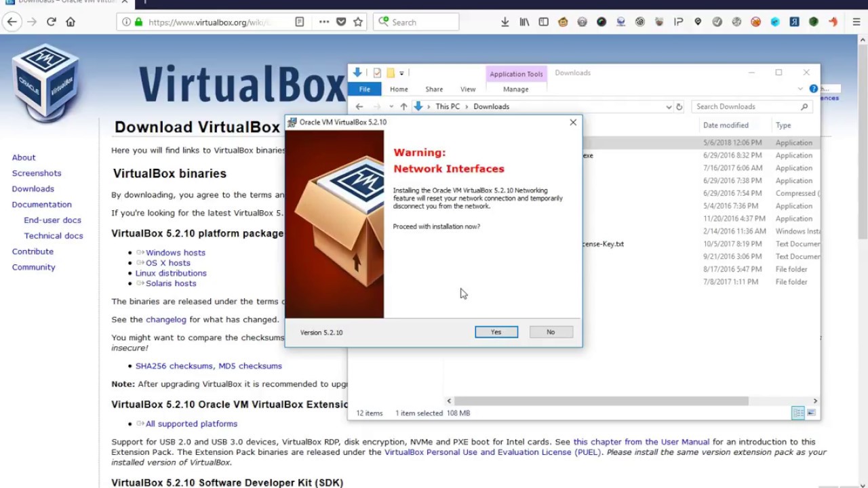Click the IP extension icon in Firefox toolbar

[x=678, y=22]
